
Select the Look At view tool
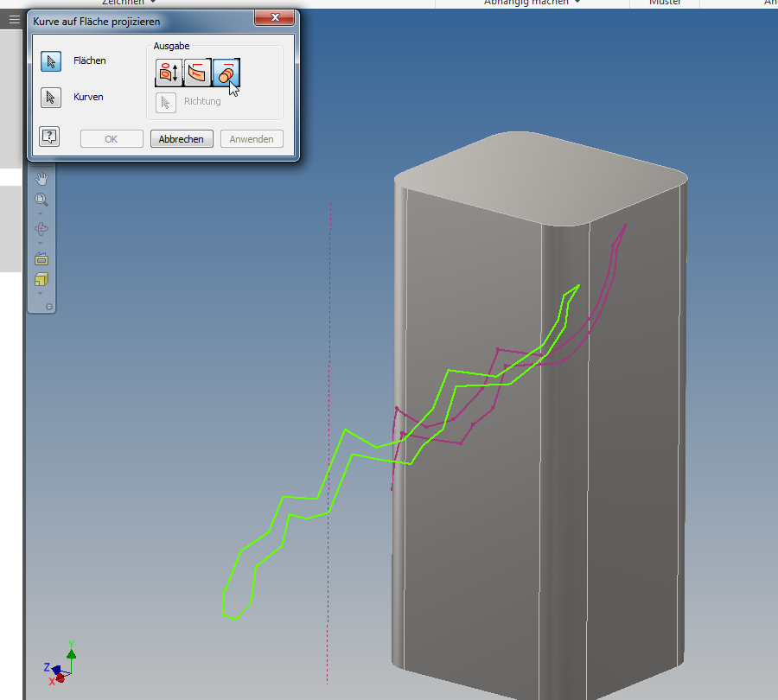(41, 258)
